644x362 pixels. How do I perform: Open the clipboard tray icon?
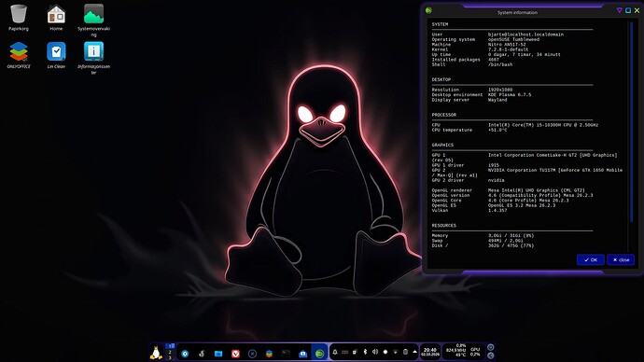coord(405,352)
